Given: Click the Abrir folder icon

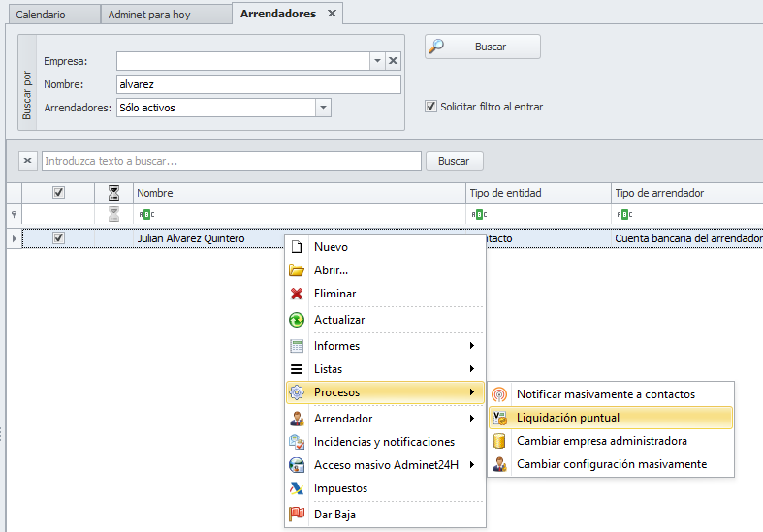Looking at the screenshot, I should tap(297, 270).
